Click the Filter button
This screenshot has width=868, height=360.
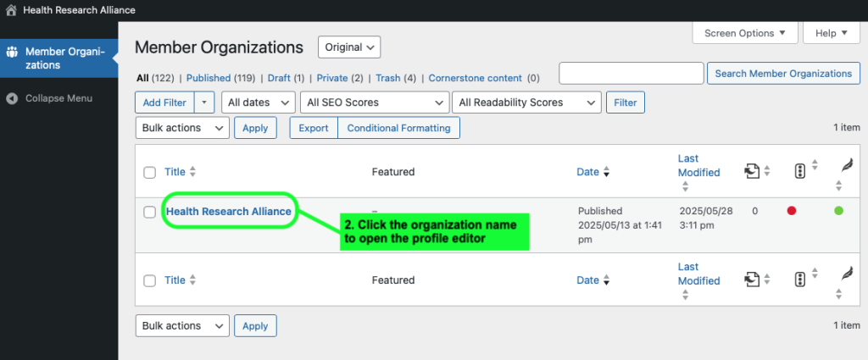pos(625,102)
